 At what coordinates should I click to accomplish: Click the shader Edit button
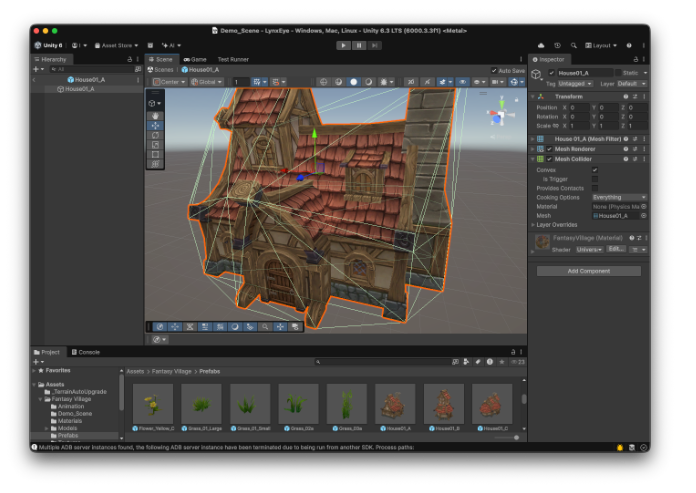click(x=616, y=249)
